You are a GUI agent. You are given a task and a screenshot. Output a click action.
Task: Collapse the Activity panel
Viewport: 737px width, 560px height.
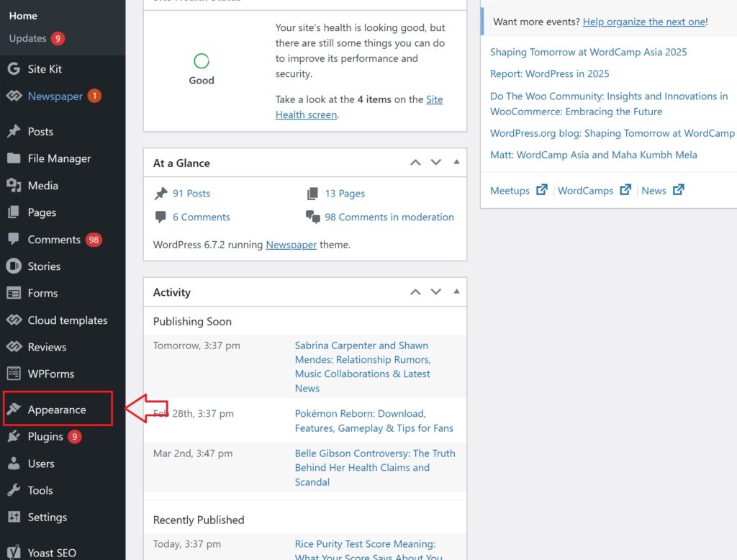coord(456,292)
